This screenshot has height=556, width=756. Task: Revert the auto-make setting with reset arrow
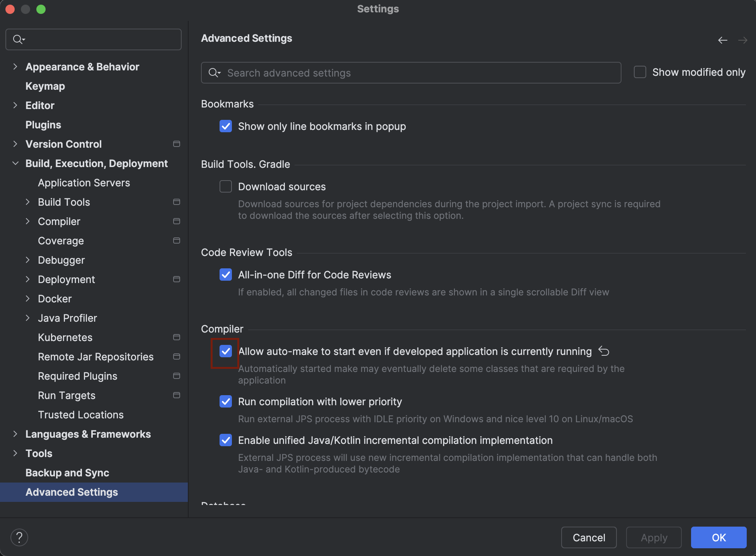pyautogui.click(x=604, y=351)
